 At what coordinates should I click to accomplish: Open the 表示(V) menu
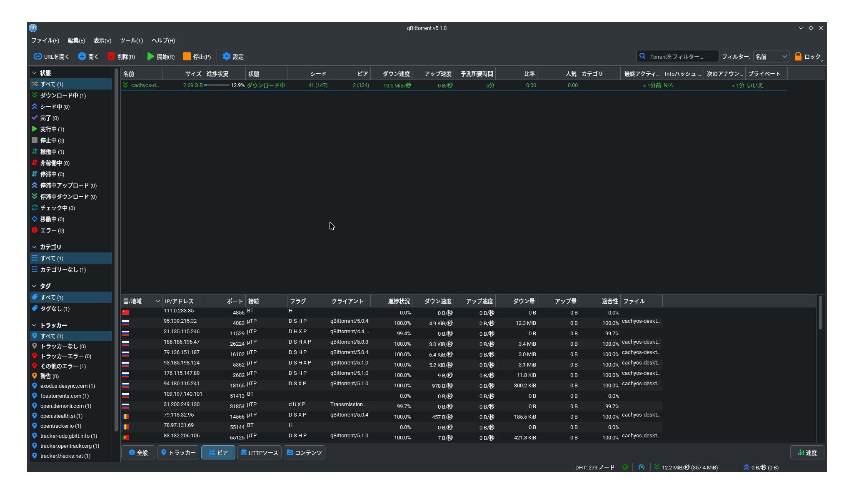pyautogui.click(x=102, y=40)
